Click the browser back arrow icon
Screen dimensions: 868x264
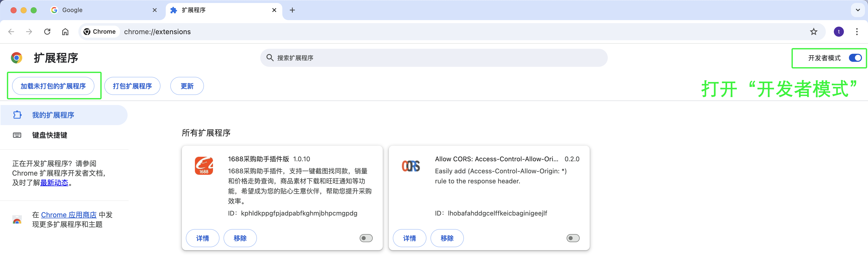click(x=11, y=32)
